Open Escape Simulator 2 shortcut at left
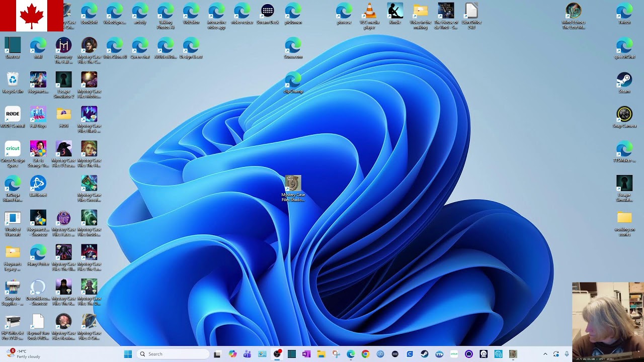 pos(64,85)
